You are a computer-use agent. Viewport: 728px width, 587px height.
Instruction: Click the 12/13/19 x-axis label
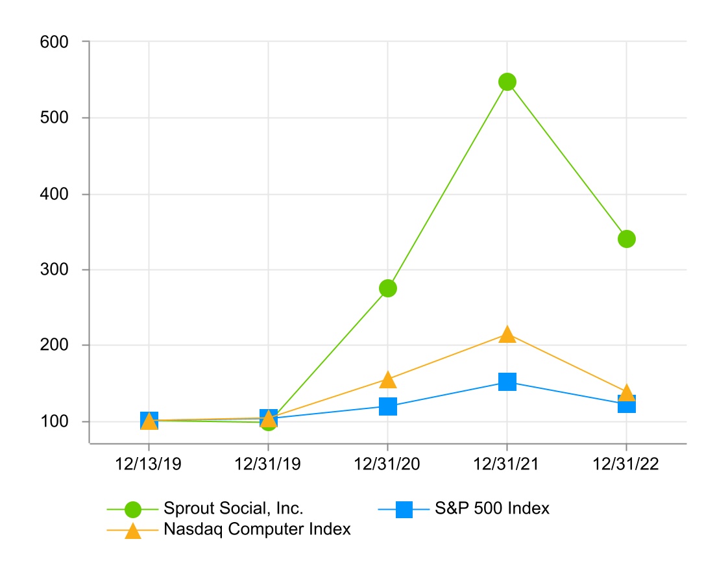pos(149,466)
